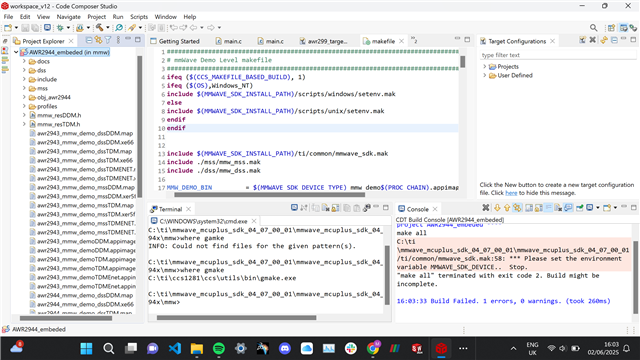
Task: Click the editor horizontal scrollbar
Action: point(269,195)
